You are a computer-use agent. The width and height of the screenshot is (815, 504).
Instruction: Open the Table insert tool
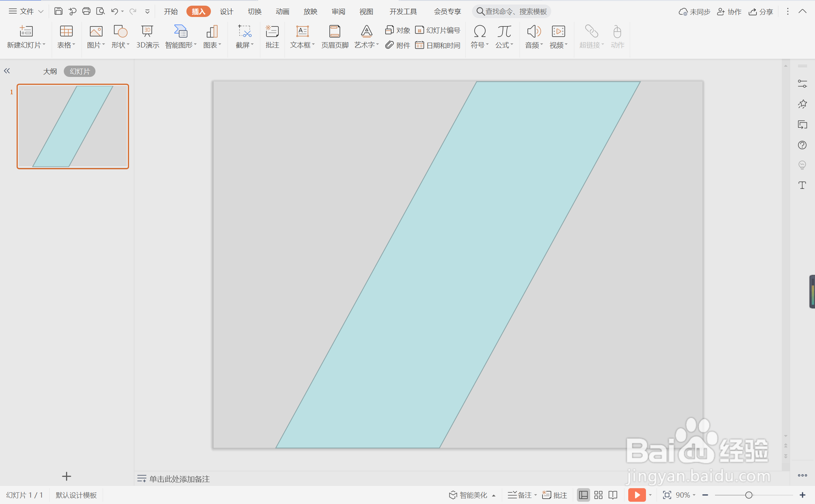pos(66,31)
